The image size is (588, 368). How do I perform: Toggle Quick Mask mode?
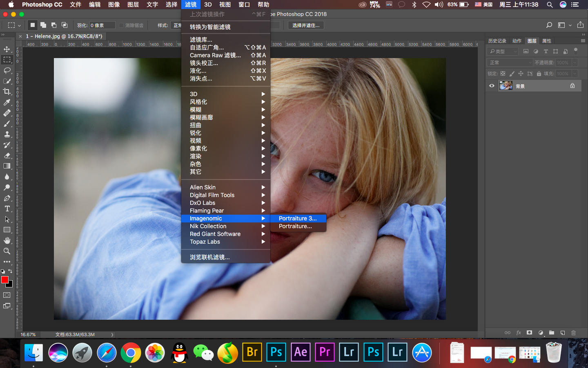[x=7, y=295]
